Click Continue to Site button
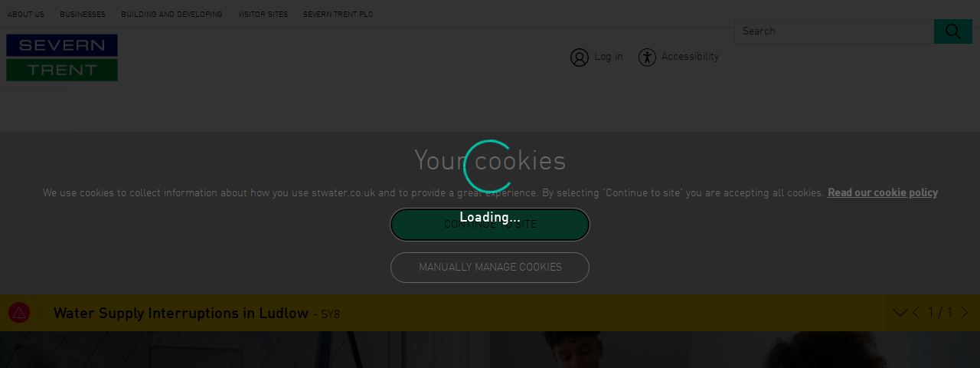 490,225
